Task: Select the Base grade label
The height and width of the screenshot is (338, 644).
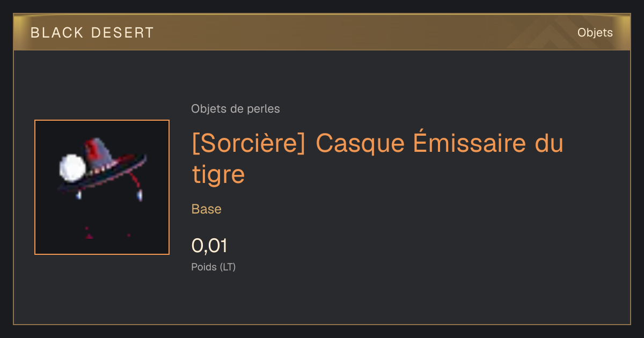Action: (207, 209)
